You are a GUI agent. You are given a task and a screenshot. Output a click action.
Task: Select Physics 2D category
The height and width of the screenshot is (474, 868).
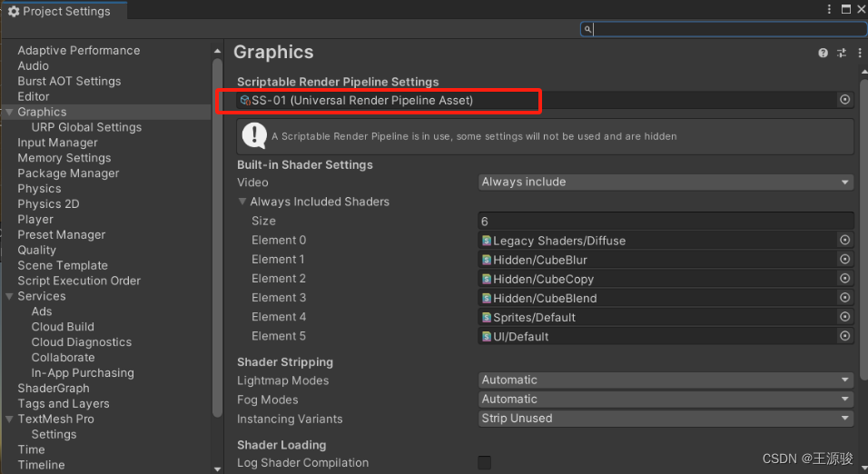pos(48,204)
